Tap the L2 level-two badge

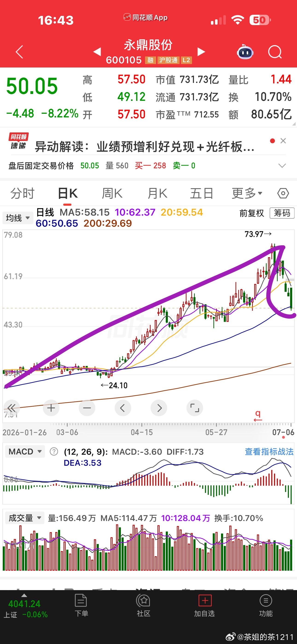[x=186, y=60]
